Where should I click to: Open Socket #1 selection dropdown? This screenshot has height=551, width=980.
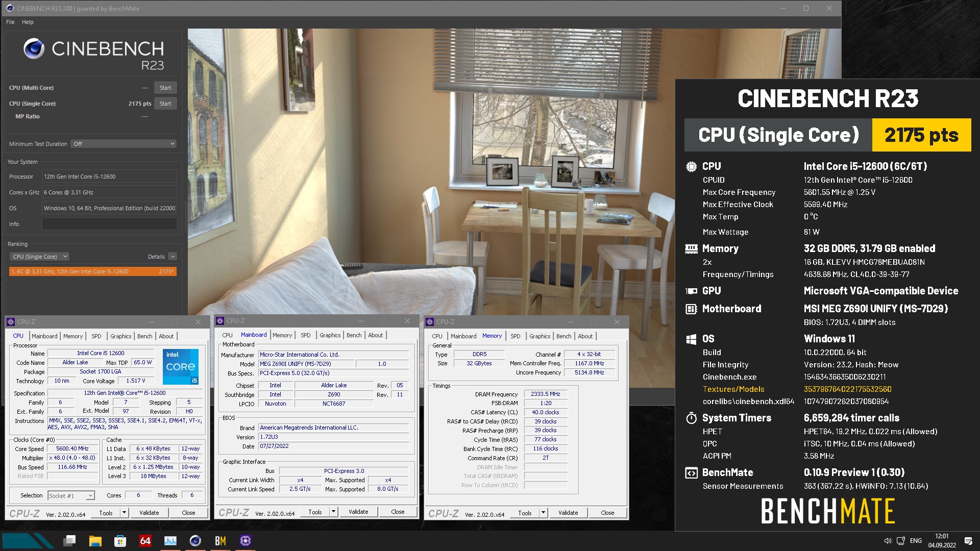click(x=71, y=495)
